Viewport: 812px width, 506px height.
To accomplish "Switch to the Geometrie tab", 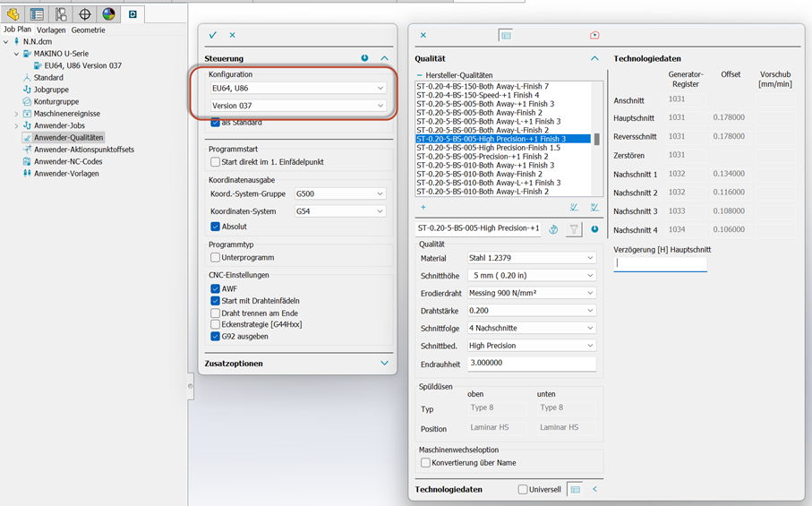I will pyautogui.click(x=88, y=30).
